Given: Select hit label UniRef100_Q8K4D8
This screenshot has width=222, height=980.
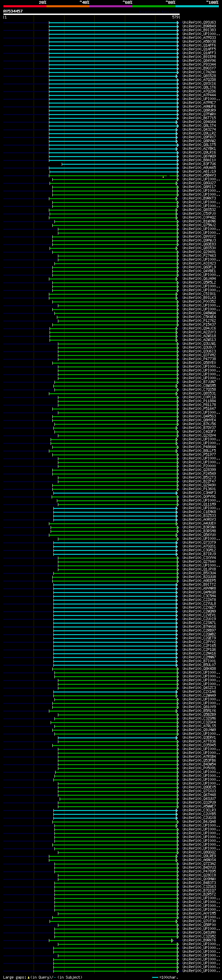Looking at the screenshot, I should tap(199, 669).
